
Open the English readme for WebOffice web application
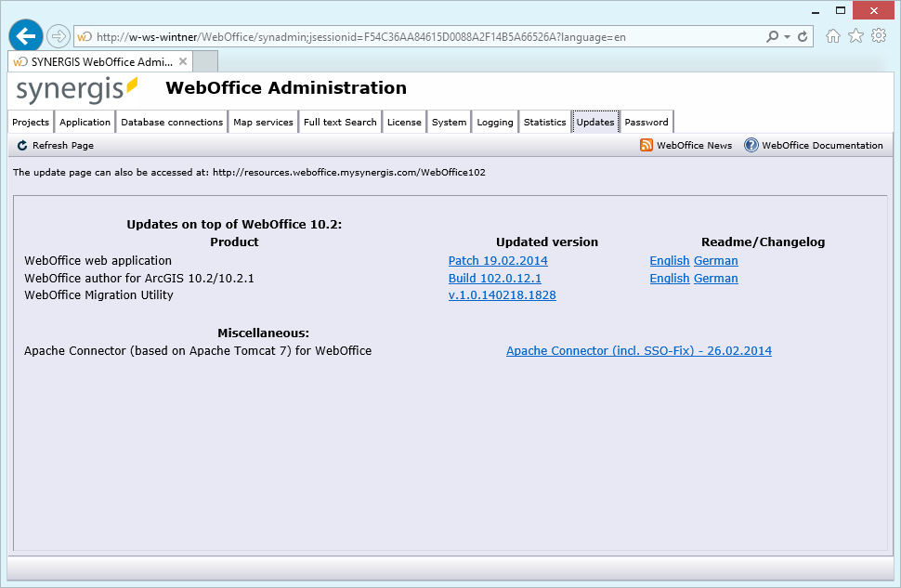point(669,260)
